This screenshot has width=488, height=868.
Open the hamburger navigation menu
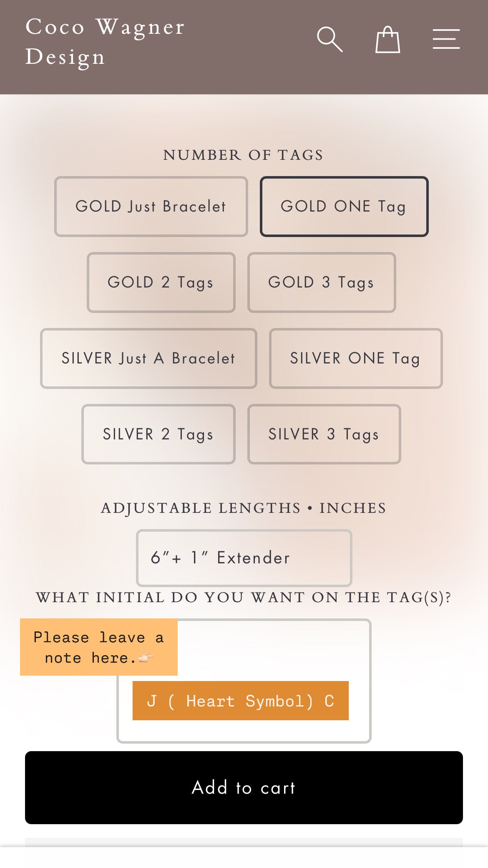[446, 39]
